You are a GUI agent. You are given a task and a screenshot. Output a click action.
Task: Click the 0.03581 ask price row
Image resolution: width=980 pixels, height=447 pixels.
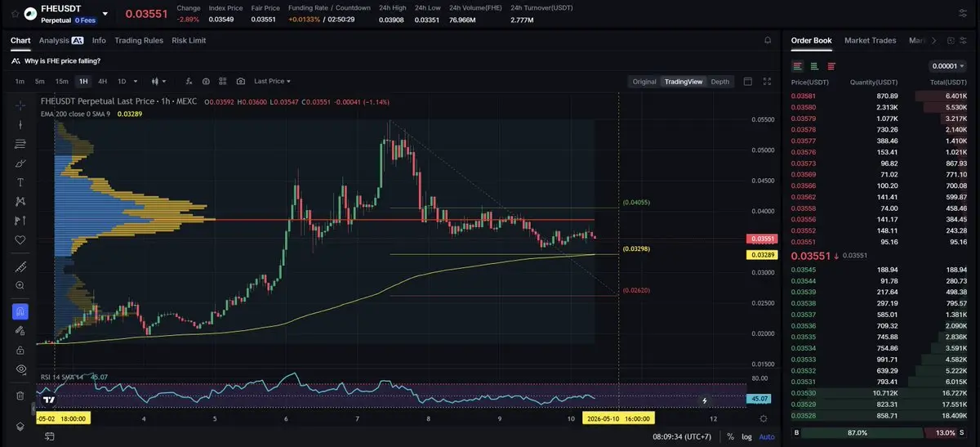880,96
